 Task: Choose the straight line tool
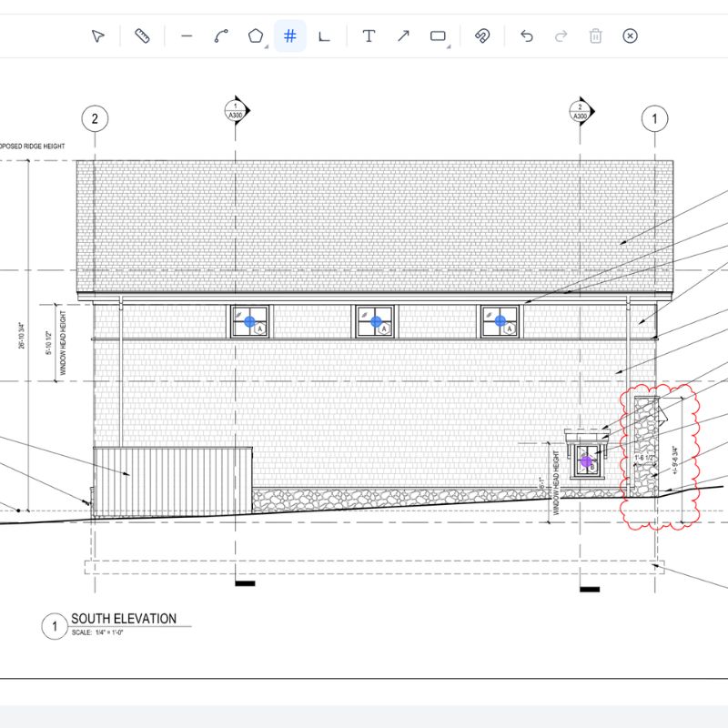pos(187,36)
